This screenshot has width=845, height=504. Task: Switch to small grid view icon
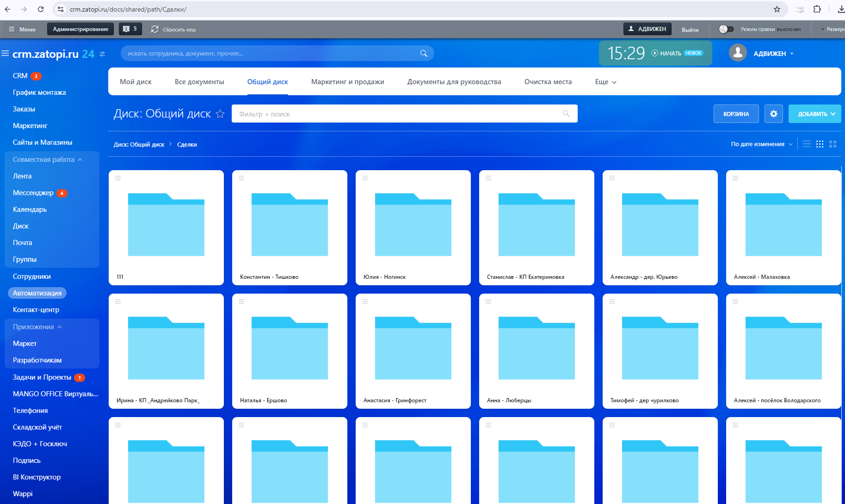[x=820, y=144]
